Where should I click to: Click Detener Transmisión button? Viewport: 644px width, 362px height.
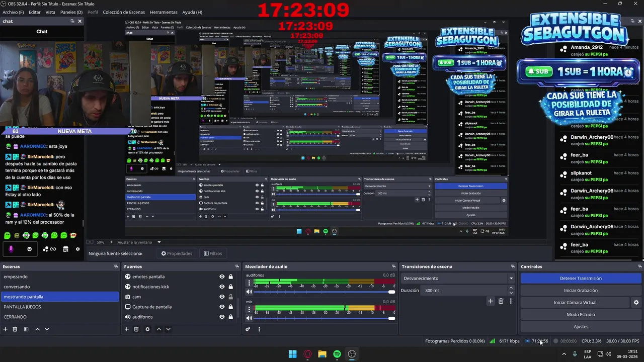click(581, 278)
